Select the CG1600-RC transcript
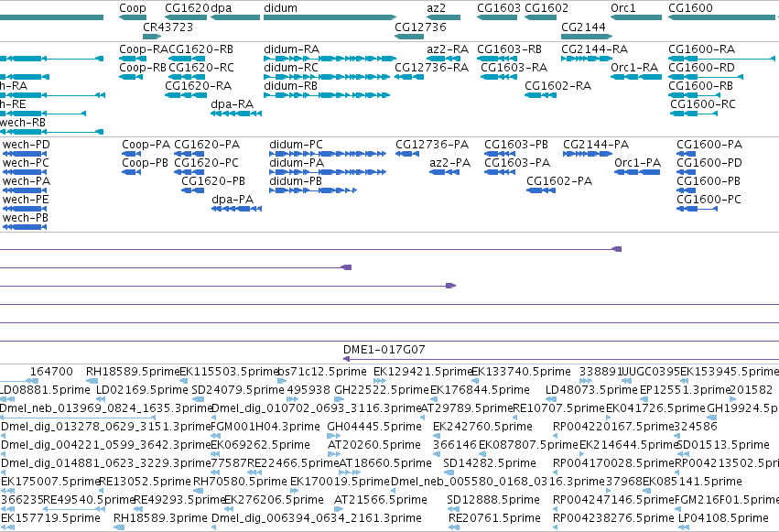The image size is (779, 532). click(x=694, y=114)
